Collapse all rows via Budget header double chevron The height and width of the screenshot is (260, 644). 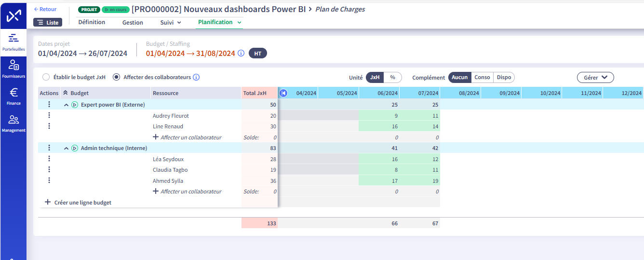coord(65,93)
